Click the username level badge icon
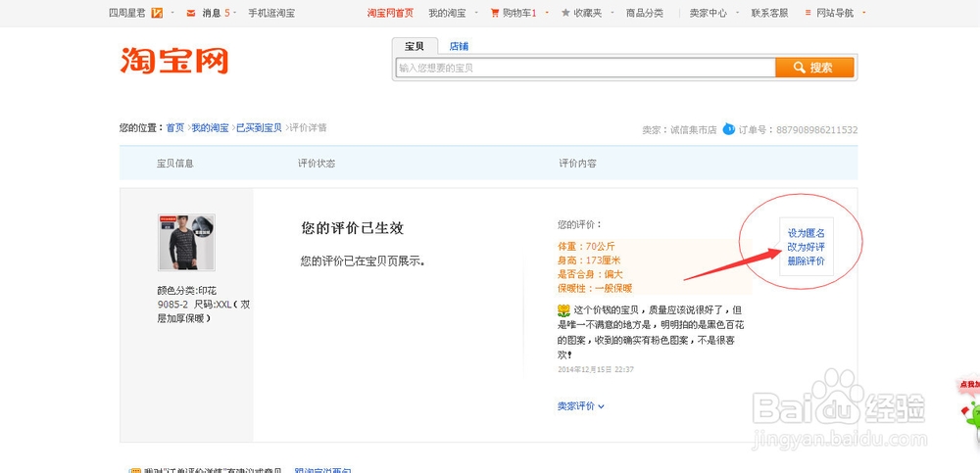The image size is (980, 473). (x=156, y=13)
